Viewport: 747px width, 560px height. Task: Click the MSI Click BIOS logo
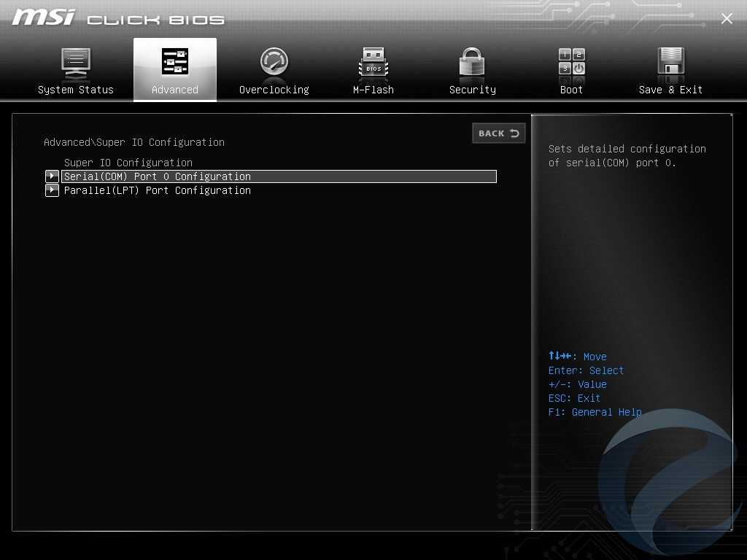118,18
